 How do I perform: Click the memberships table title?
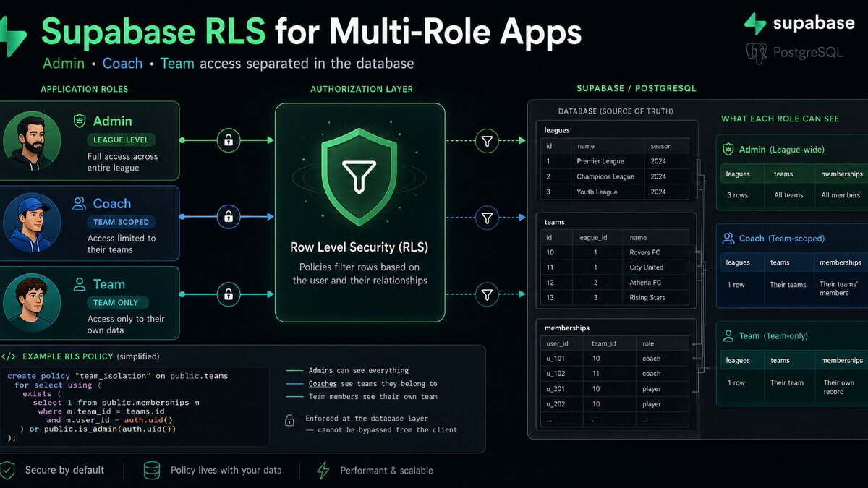[x=566, y=328]
